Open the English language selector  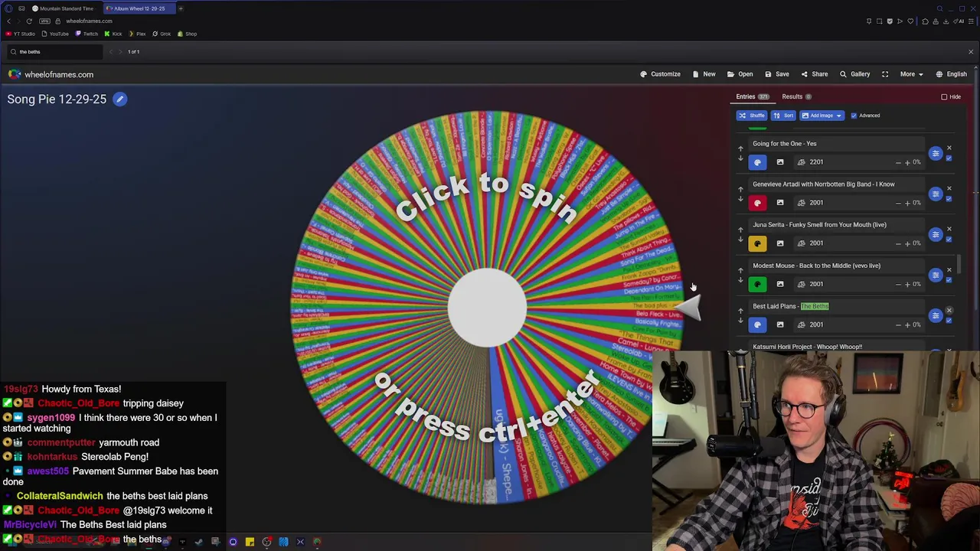coord(951,74)
